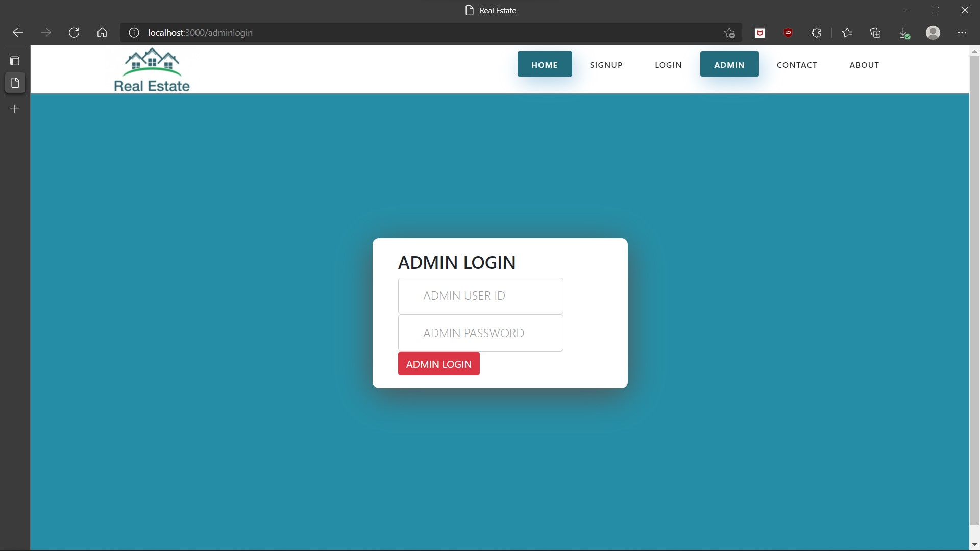
Task: Focus the Admin Password field
Action: pos(481,333)
